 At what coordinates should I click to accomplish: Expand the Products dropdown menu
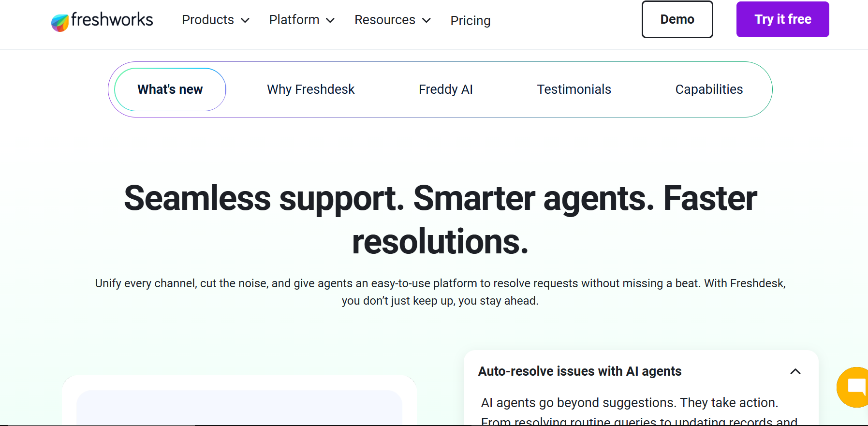(x=216, y=20)
